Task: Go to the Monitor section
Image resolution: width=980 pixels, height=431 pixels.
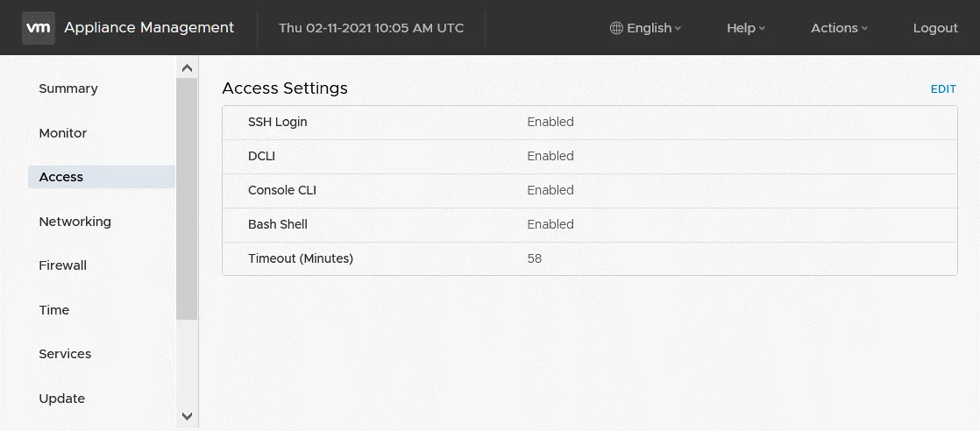Action: point(63,133)
